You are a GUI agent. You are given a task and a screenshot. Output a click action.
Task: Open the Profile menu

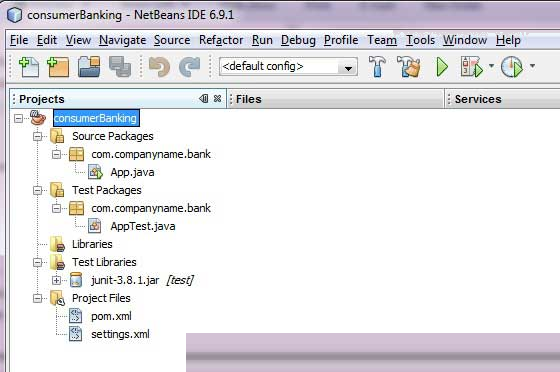pos(341,40)
